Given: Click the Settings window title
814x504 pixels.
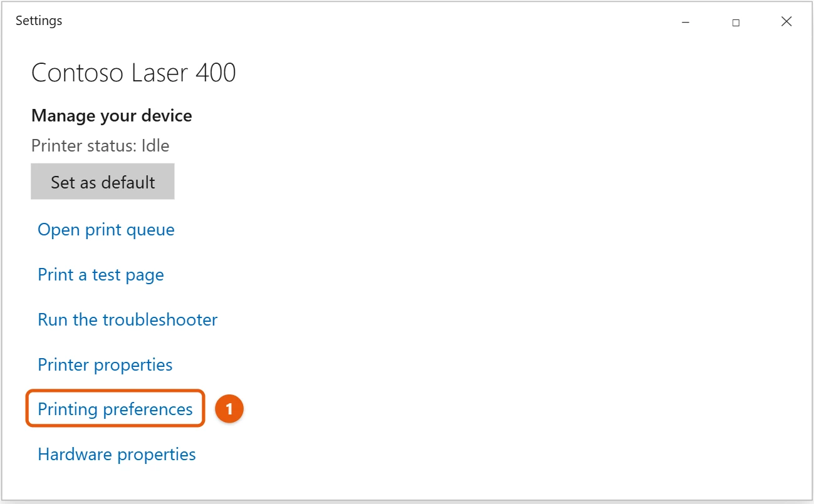Looking at the screenshot, I should [39, 21].
